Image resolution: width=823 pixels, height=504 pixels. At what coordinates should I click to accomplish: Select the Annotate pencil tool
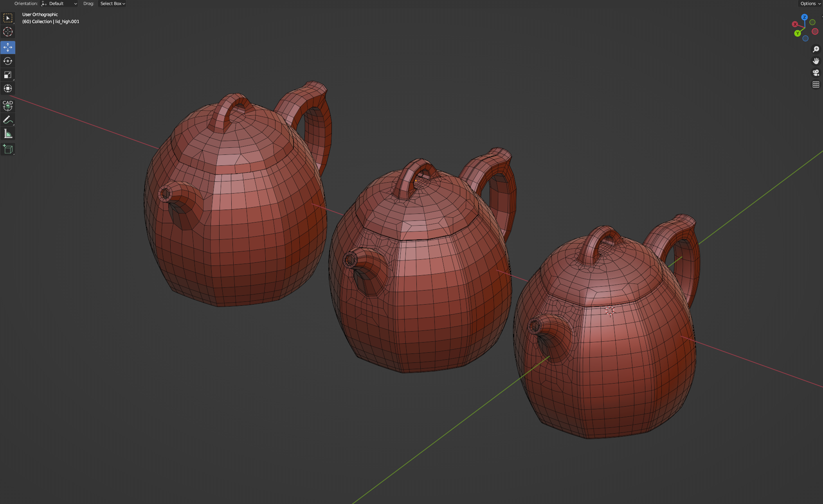8,120
